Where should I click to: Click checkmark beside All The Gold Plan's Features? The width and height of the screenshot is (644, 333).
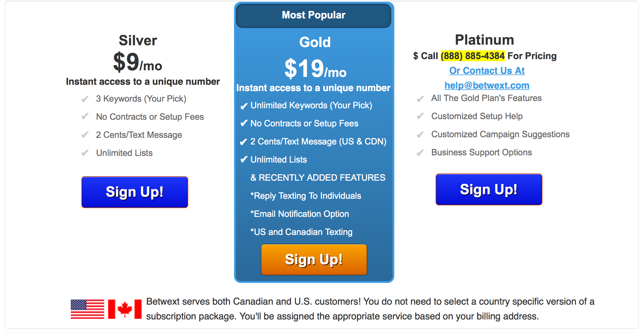pos(420,99)
